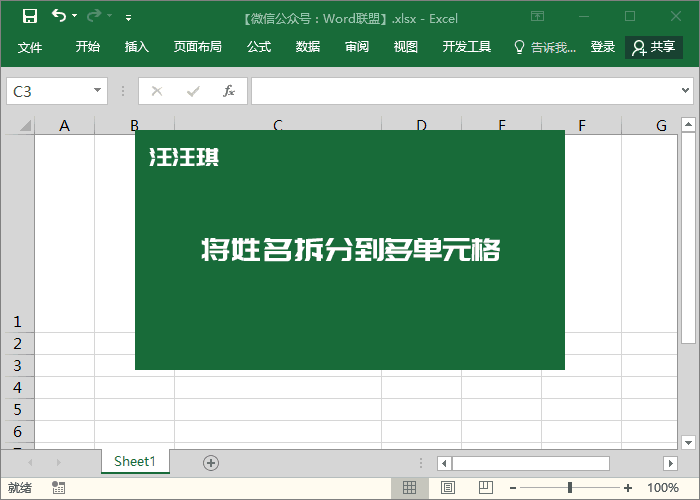Screen dimensions: 700x500
Task: Switch to Normal view icon
Action: [x=409, y=488]
